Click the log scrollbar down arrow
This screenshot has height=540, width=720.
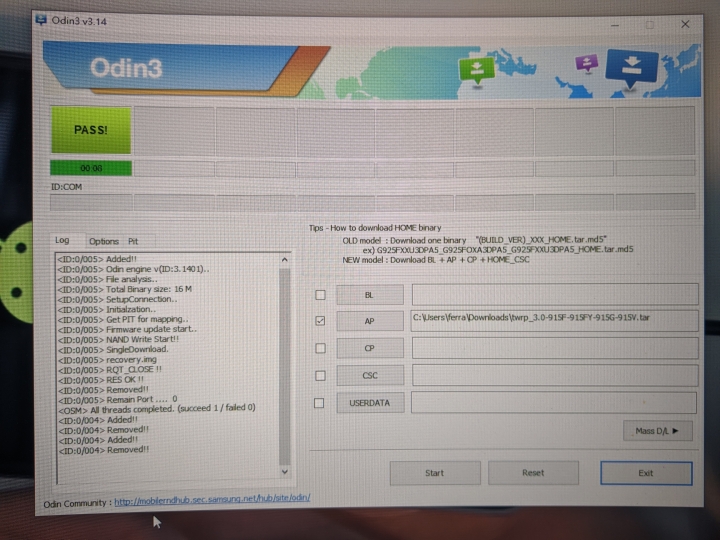tap(285, 472)
